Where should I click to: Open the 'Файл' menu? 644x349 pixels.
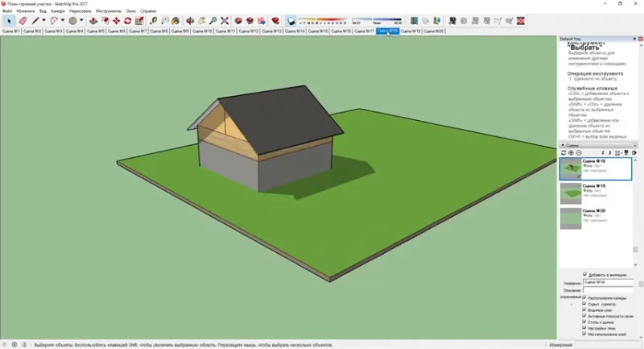point(7,11)
